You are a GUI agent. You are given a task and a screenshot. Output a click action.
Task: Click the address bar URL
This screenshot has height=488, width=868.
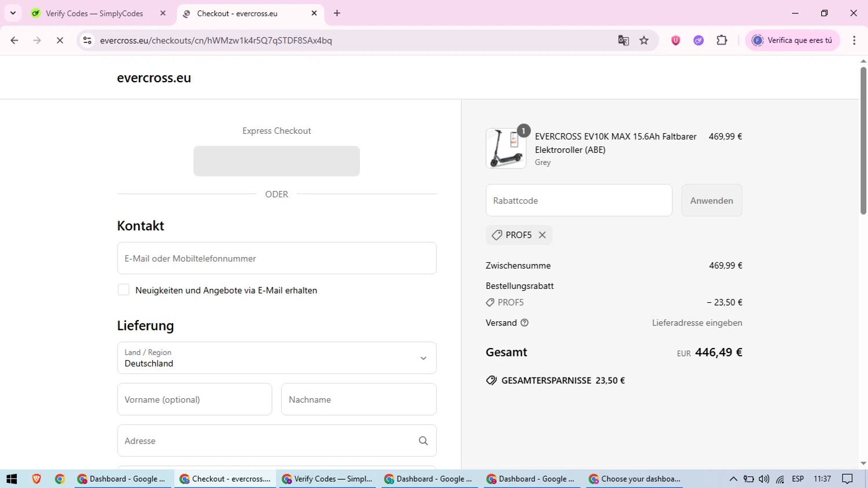(x=216, y=41)
